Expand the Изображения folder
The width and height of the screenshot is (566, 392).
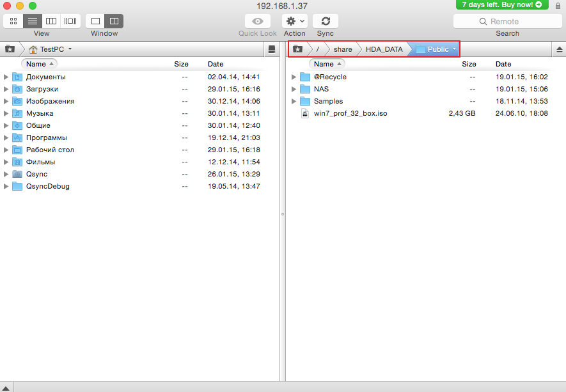click(x=6, y=101)
